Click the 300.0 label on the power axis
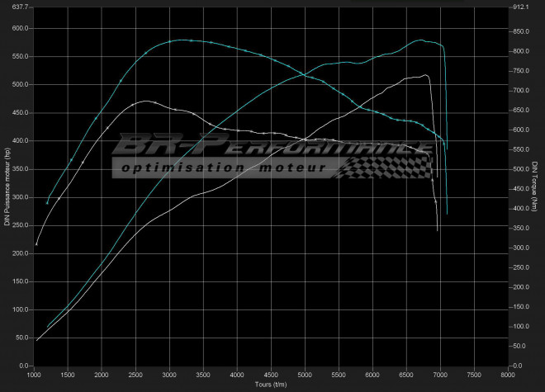This screenshot has height=392, width=545. click(x=18, y=196)
